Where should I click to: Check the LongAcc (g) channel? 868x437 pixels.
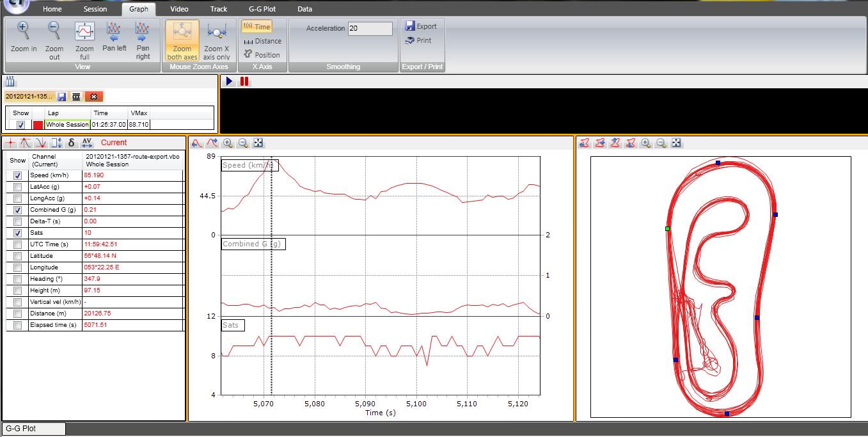coord(18,198)
